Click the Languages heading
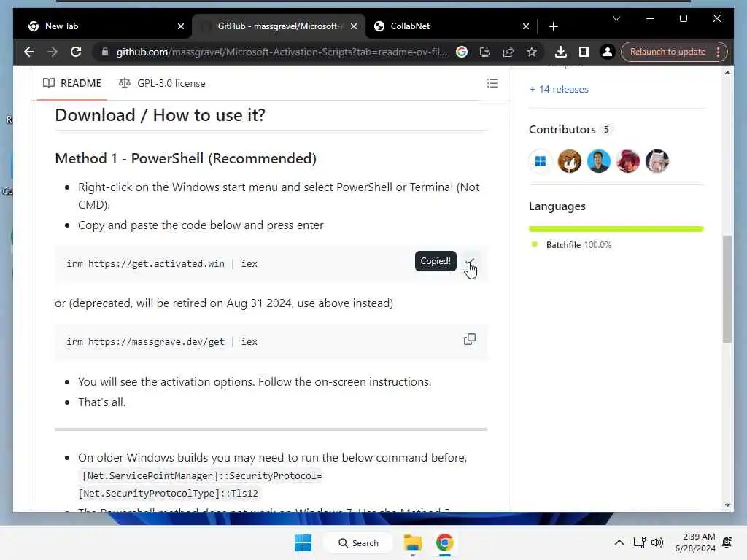The width and height of the screenshot is (747, 560). point(557,206)
